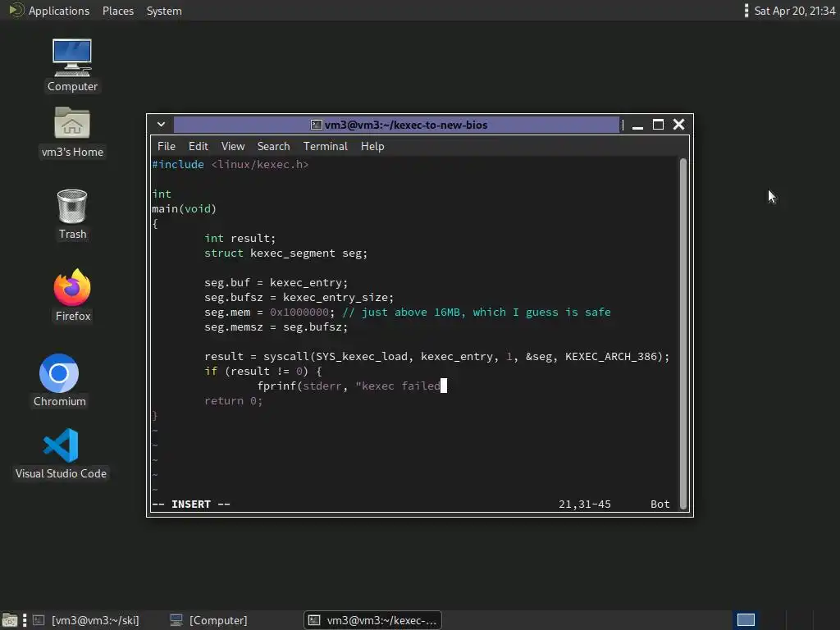Click the 'seg.memsz = seg.bufsz;' line
This screenshot has width=840, height=630.
click(276, 326)
